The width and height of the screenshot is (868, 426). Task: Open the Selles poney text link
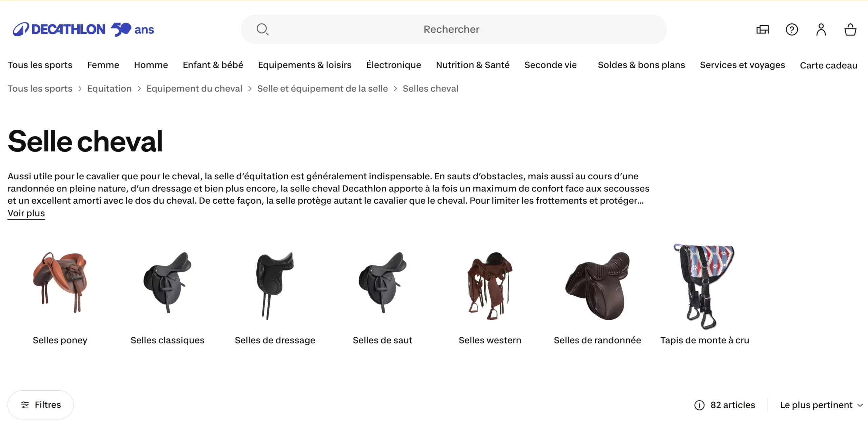coord(60,340)
